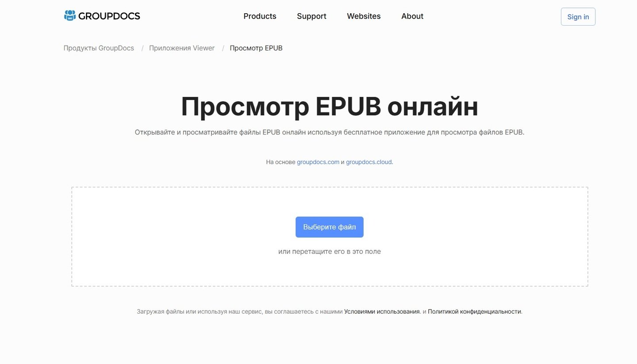
Task: Click the GroupDocs logo icon
Action: [x=70, y=16]
